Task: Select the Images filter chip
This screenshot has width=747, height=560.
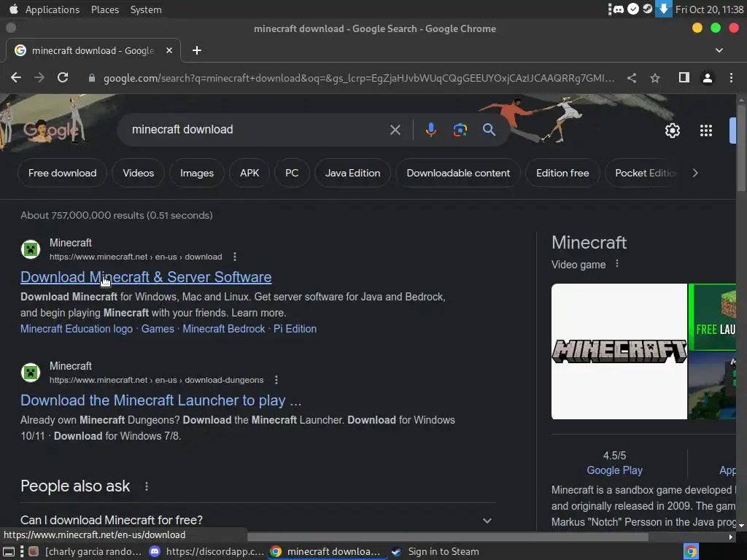Action: 197,173
